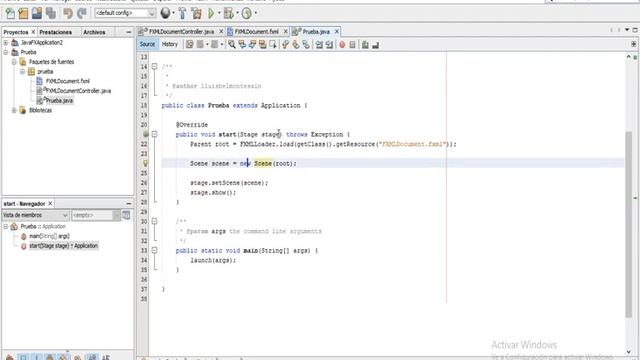
Task: Click the Uncomment icon in editor toolbar
Action: click(x=376, y=44)
